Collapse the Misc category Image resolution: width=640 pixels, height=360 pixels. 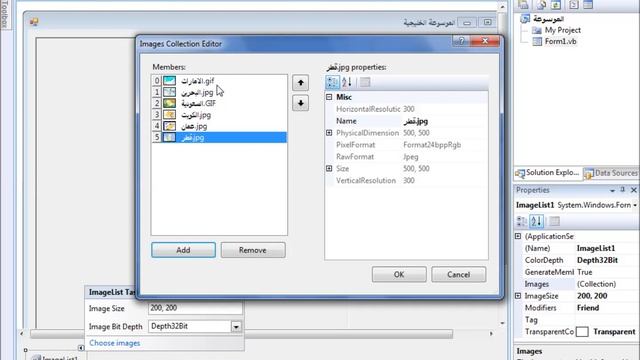tap(329, 97)
